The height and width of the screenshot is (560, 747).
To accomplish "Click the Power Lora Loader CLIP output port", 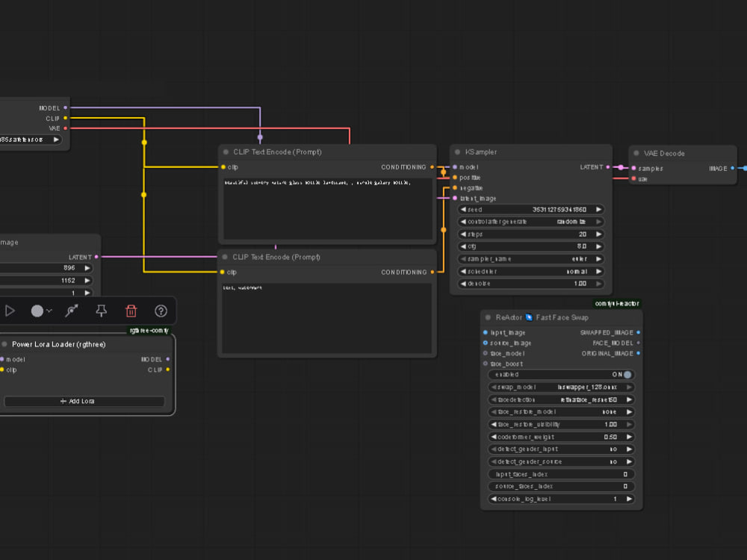I will 167,370.
